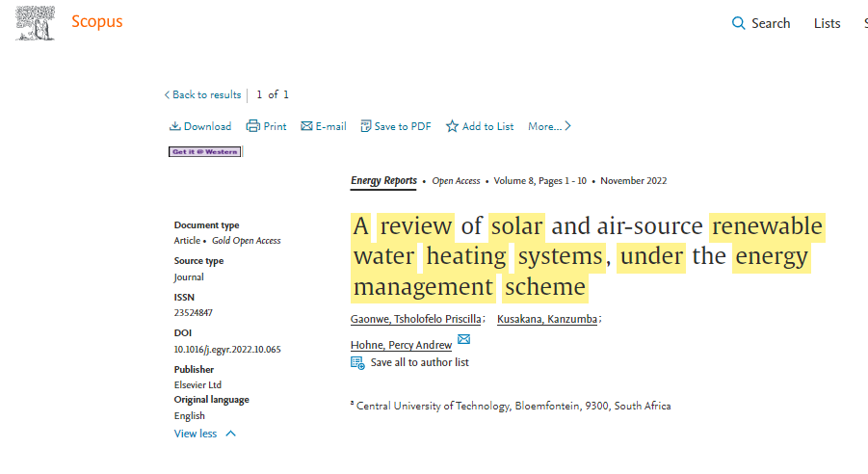Click the Save to PDF icon
The height and width of the screenshot is (474, 868).
(x=366, y=126)
